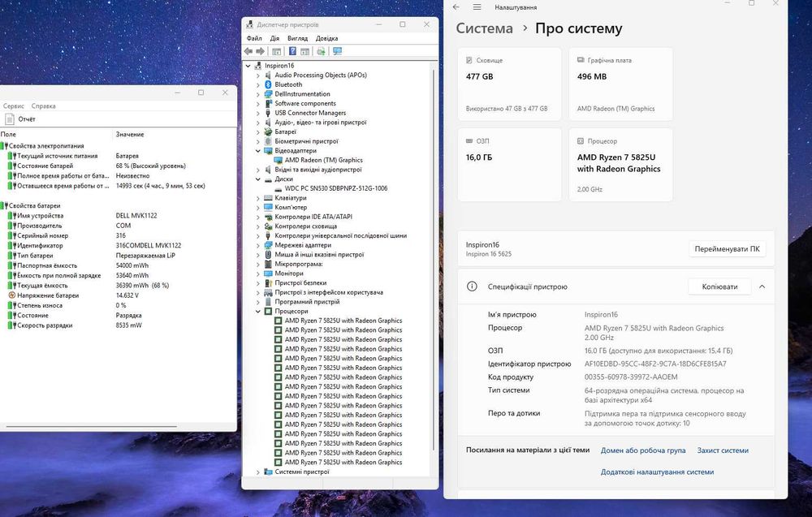Collapse the Процесори category
The image size is (812, 517).
tap(258, 311)
